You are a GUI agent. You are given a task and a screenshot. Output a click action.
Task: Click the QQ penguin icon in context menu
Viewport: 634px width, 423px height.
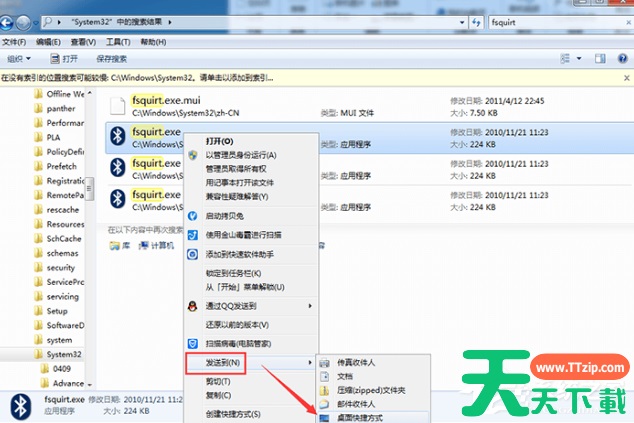(192, 306)
